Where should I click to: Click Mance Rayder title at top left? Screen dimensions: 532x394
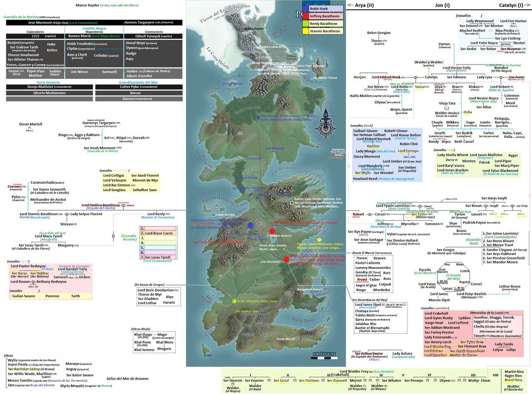[88, 5]
